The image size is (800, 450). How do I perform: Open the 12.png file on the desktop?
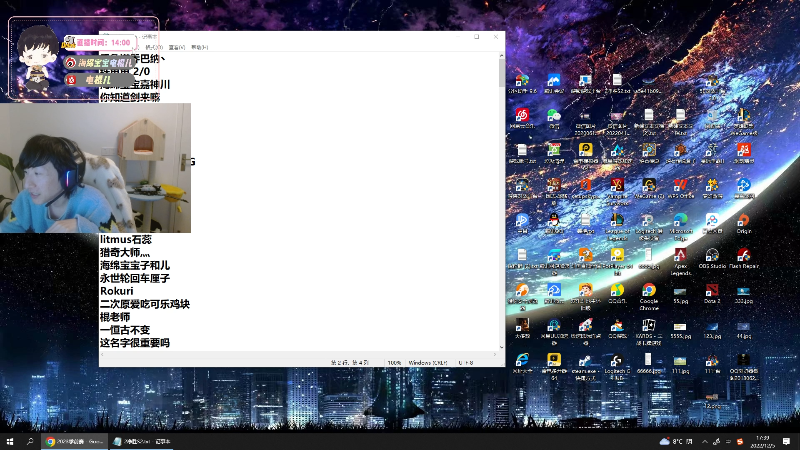712,401
